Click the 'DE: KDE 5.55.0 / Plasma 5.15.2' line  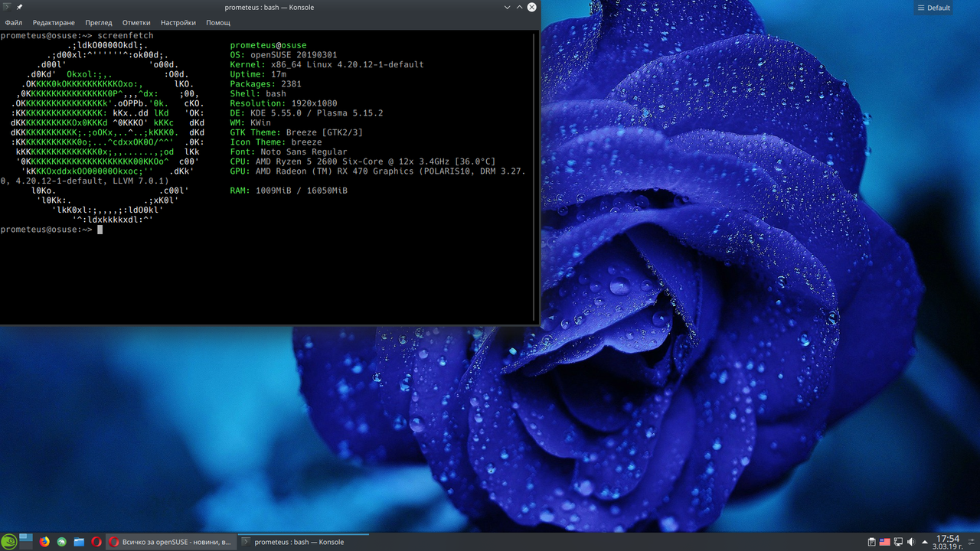click(x=306, y=113)
